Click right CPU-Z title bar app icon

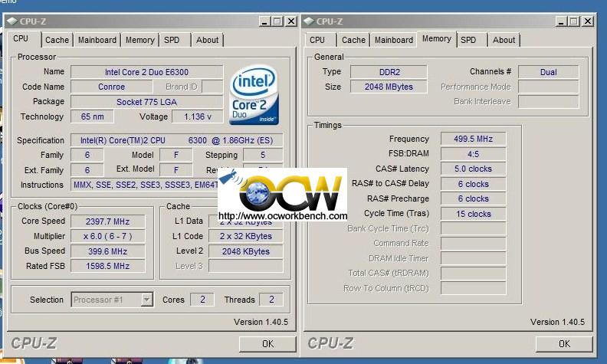coord(309,21)
